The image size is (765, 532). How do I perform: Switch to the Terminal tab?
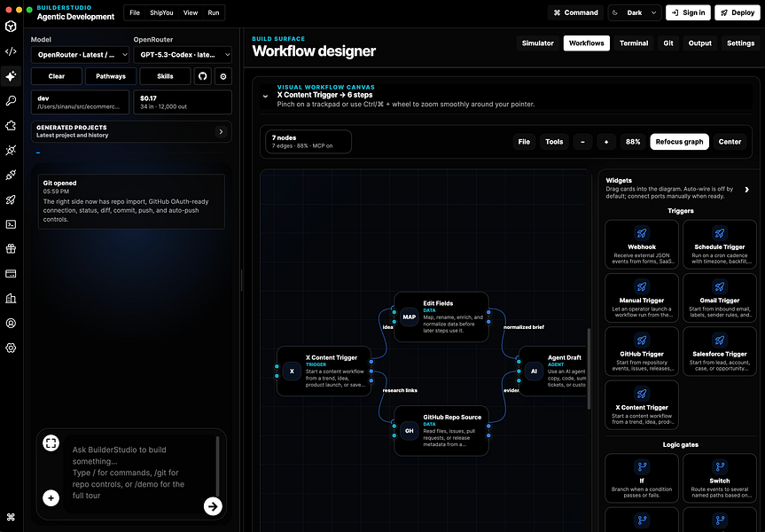pos(634,43)
